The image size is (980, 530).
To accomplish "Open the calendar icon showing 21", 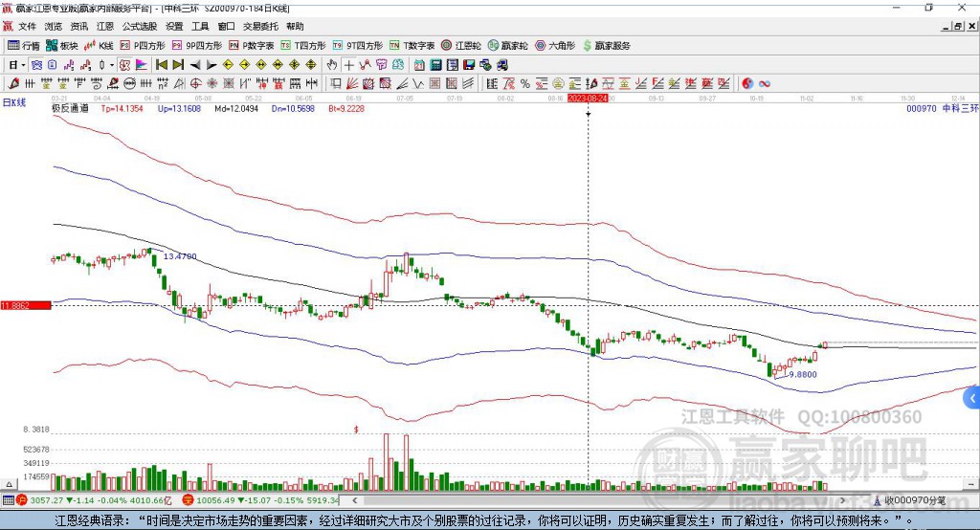I will (x=419, y=64).
